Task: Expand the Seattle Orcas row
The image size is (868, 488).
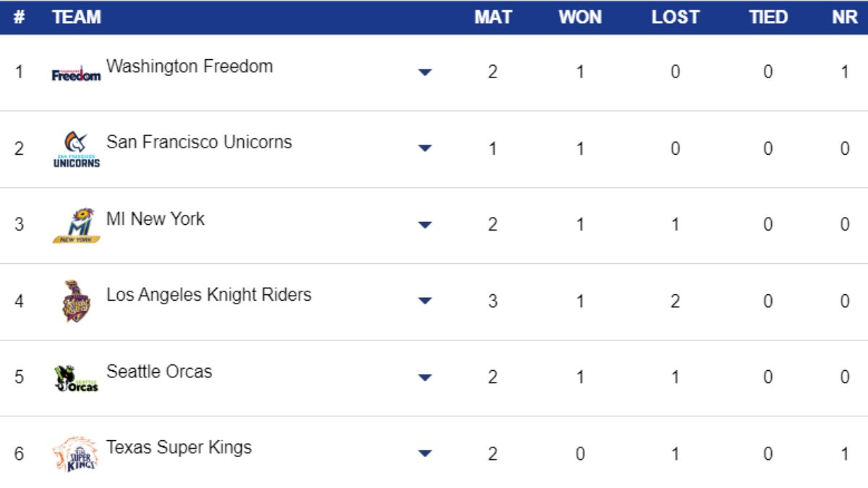Action: click(425, 377)
